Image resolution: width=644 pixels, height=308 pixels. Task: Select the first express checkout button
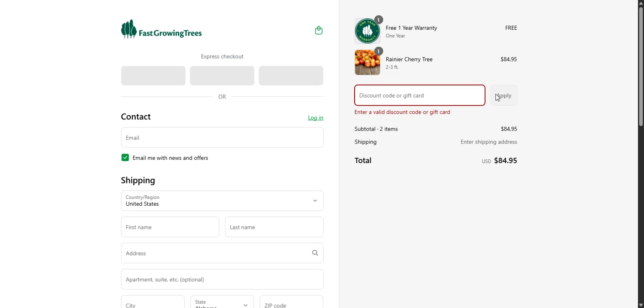click(153, 76)
